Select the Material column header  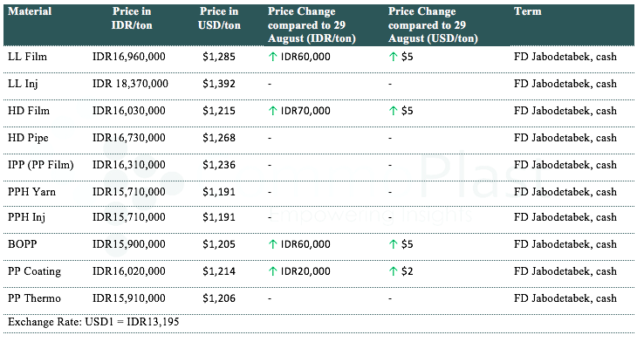30,11
